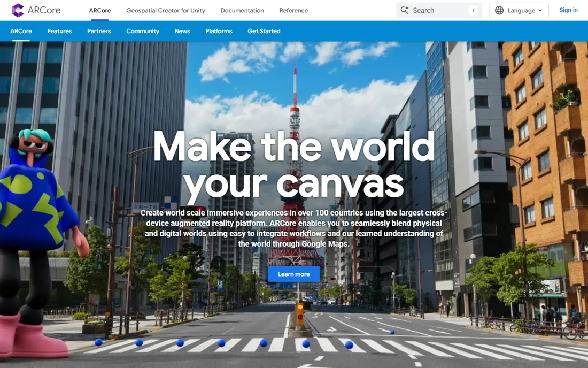The image size is (588, 368).
Task: Click the ARCore wordmark text in header
Action: click(x=44, y=10)
